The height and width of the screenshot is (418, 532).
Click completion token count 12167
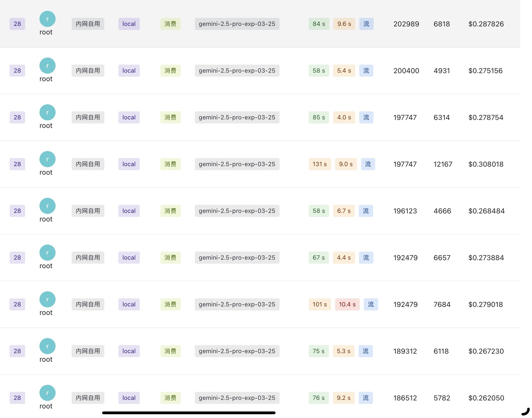pos(443,164)
